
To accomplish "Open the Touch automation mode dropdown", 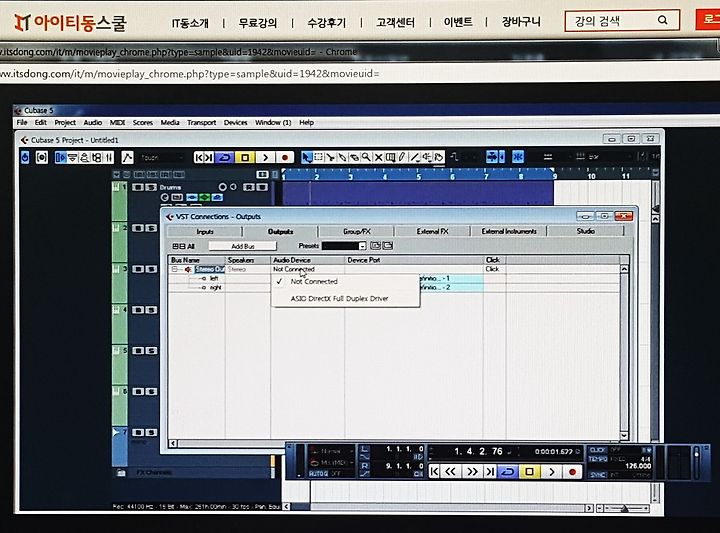I will coord(161,157).
